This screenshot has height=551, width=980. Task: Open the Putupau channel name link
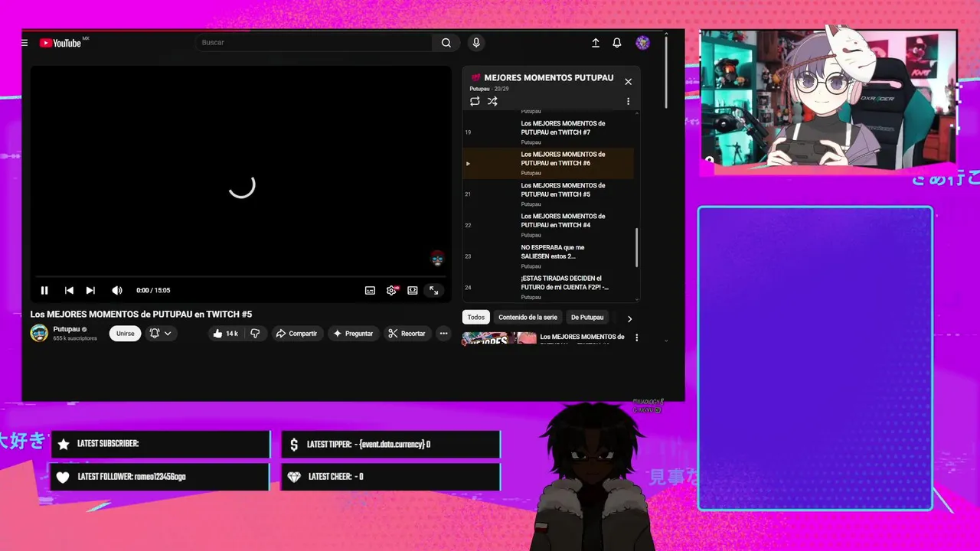[x=67, y=329]
